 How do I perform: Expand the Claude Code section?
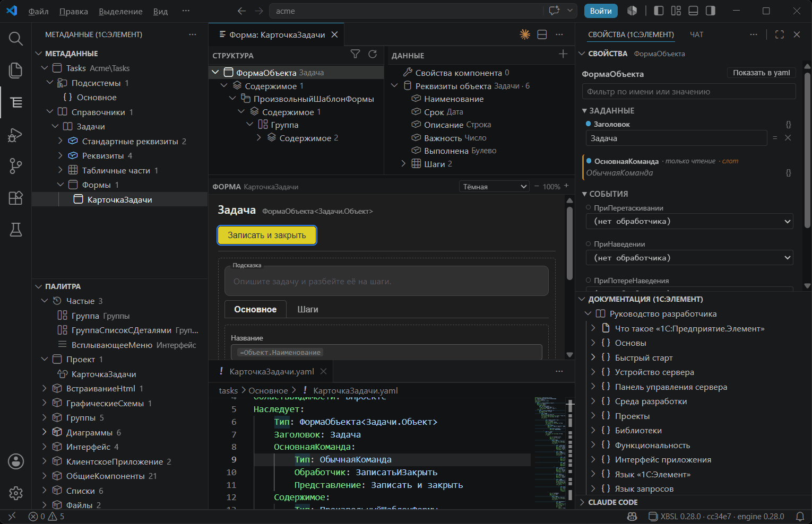(x=582, y=502)
